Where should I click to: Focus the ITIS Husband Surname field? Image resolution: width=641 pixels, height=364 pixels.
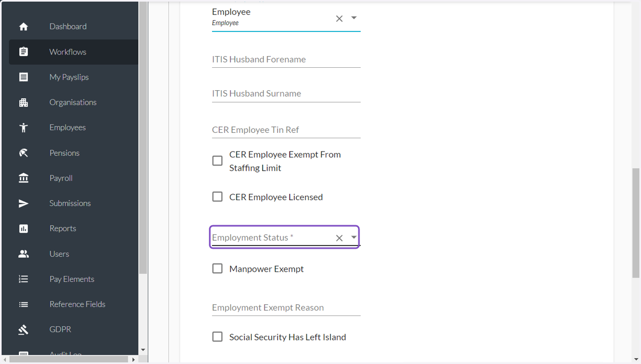click(x=286, y=94)
